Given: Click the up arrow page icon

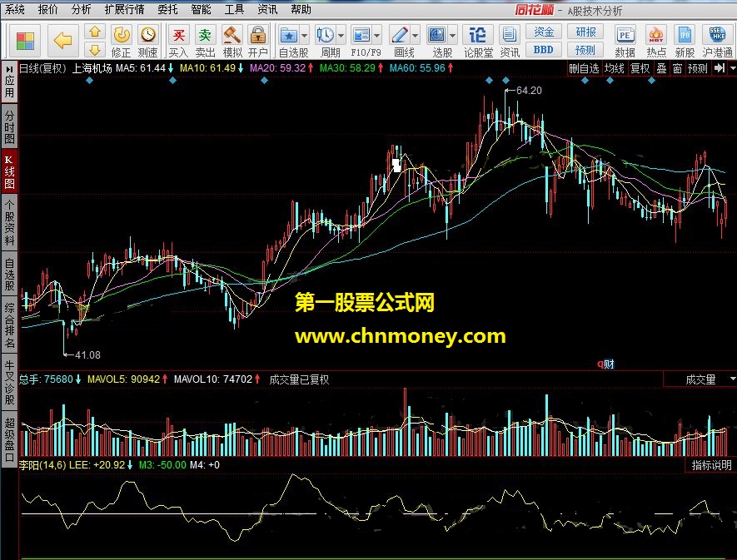Looking at the screenshot, I should [95, 32].
